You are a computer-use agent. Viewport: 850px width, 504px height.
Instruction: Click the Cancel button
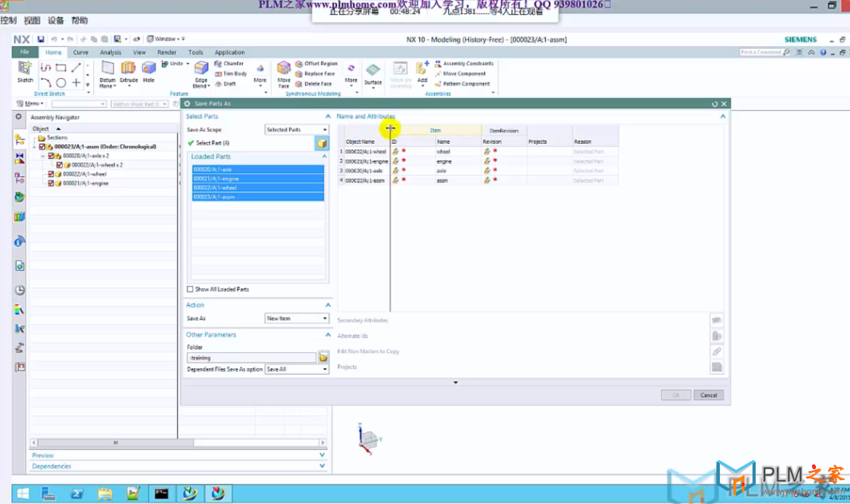point(708,395)
